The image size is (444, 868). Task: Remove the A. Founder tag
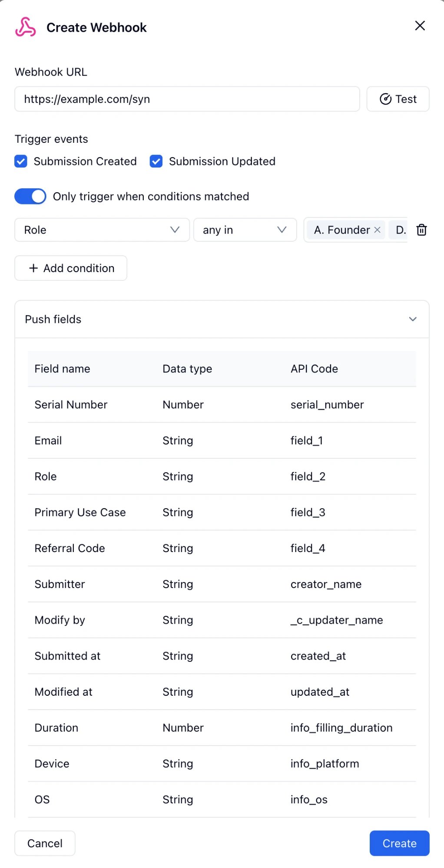(377, 230)
